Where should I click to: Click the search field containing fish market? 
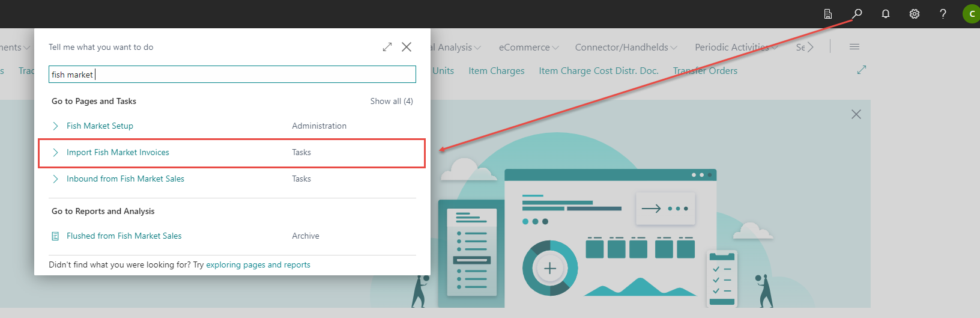click(x=232, y=75)
